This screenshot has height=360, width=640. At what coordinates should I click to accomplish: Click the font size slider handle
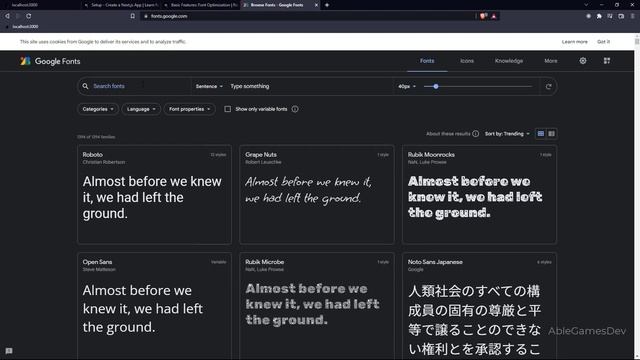tap(436, 87)
